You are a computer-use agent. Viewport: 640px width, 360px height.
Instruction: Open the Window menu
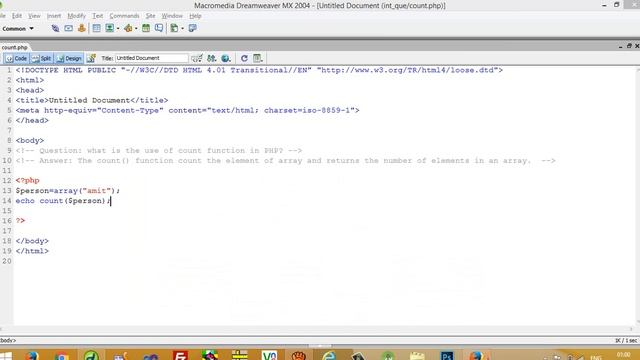pos(172,16)
